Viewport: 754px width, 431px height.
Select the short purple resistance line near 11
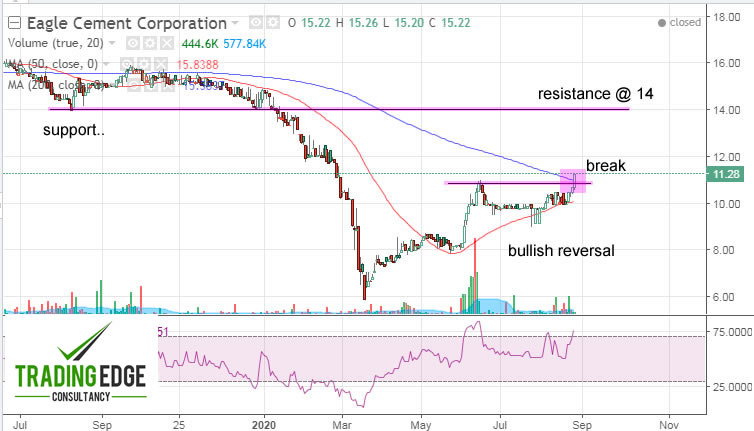click(518, 183)
